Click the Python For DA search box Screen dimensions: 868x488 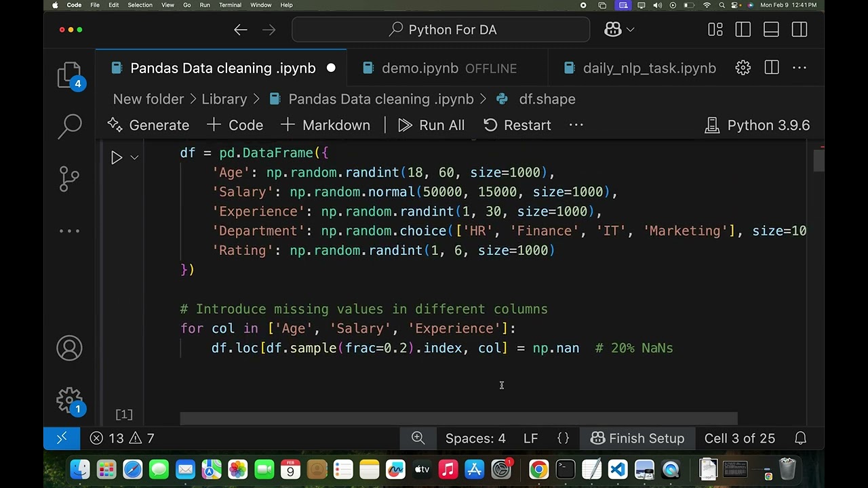[441, 30]
